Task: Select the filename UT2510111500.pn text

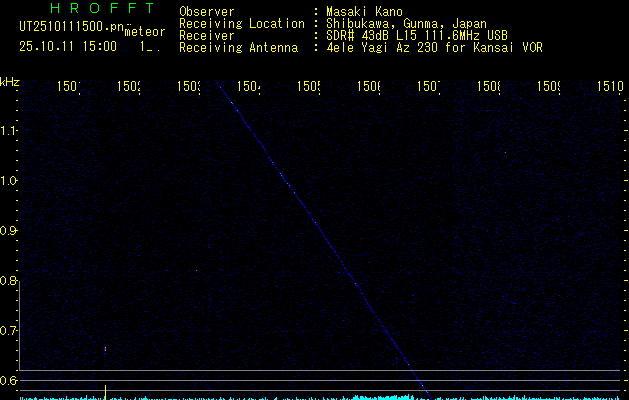Action: (x=72, y=26)
